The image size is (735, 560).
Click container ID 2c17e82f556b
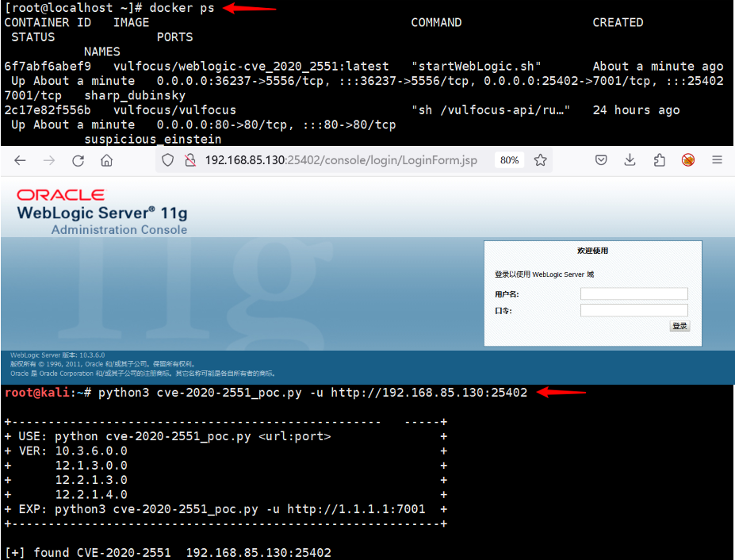pos(48,110)
